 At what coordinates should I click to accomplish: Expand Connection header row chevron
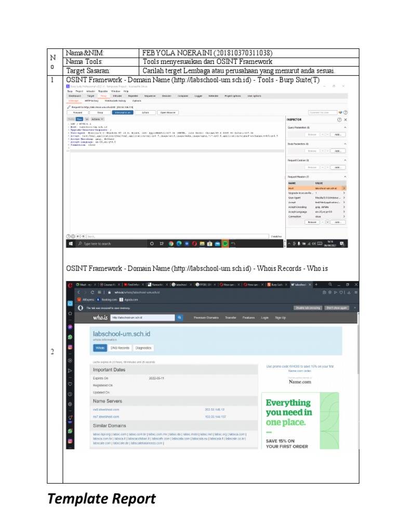[344, 217]
